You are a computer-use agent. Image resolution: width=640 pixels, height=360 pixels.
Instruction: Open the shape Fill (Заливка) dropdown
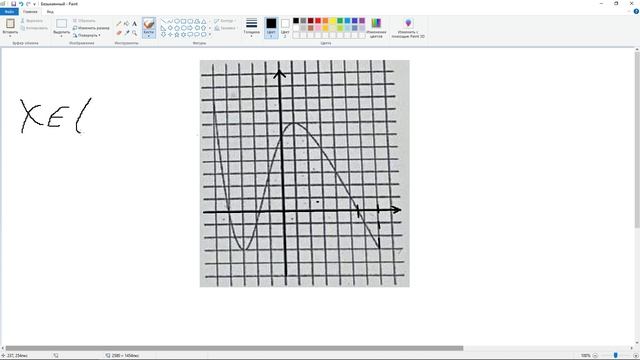pos(225,28)
